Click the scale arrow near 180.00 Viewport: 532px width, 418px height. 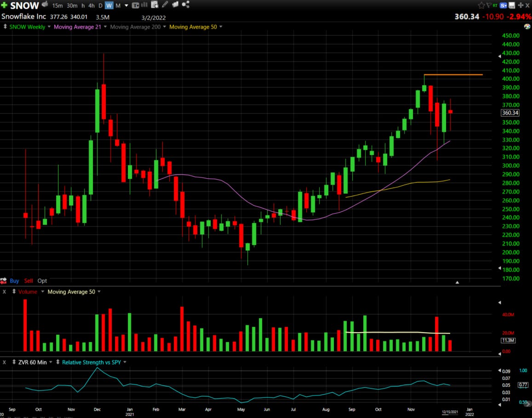tap(499, 268)
